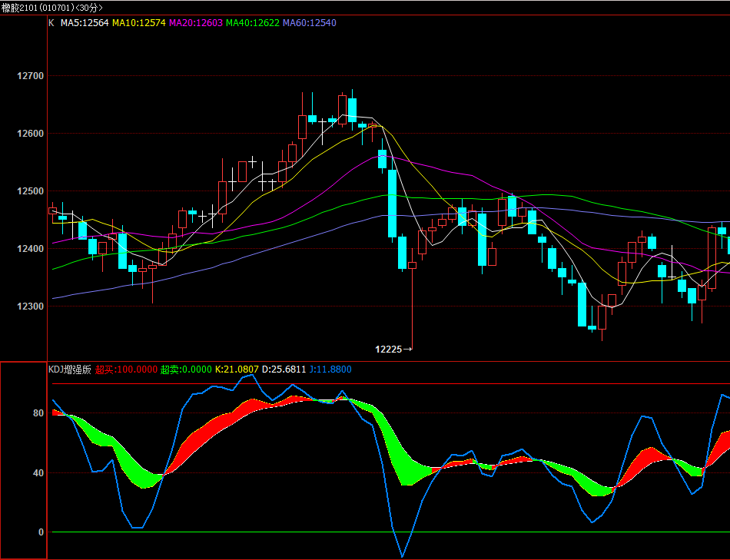The width and height of the screenshot is (730, 560).
Task: Click the K label before MA5
Action: click(51, 23)
